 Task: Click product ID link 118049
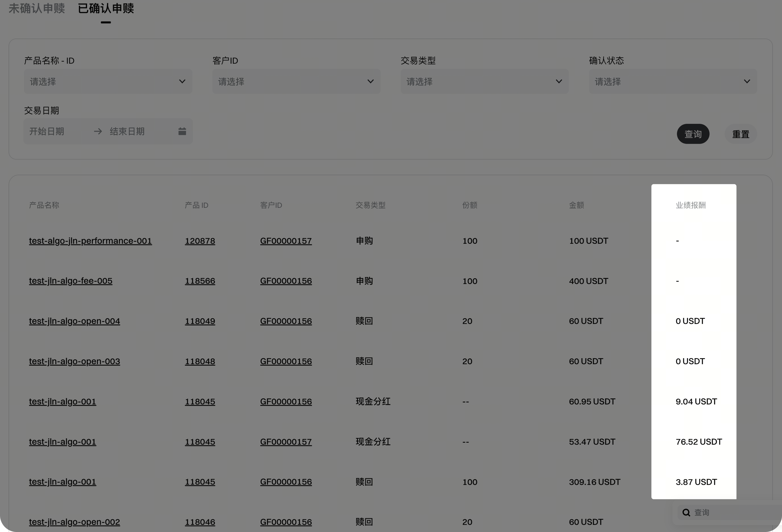point(200,321)
